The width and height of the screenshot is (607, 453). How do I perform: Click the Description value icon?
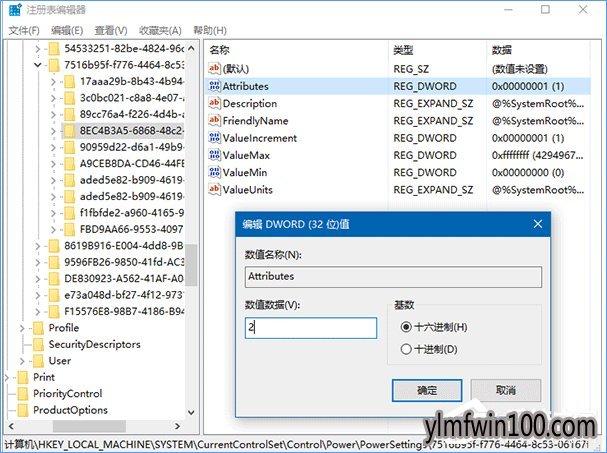click(214, 103)
